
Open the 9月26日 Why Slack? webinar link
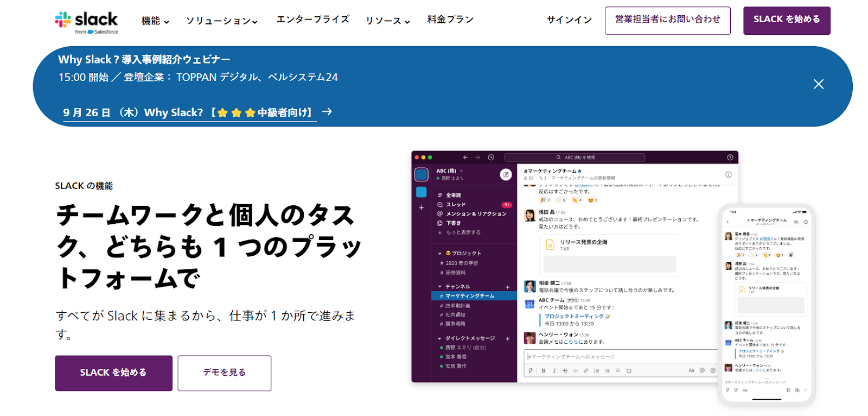click(189, 113)
